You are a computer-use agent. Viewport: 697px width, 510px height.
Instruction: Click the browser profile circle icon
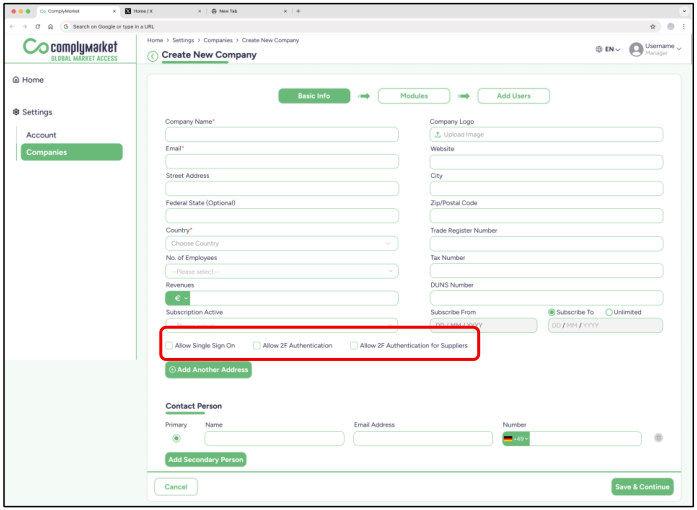tap(670, 27)
